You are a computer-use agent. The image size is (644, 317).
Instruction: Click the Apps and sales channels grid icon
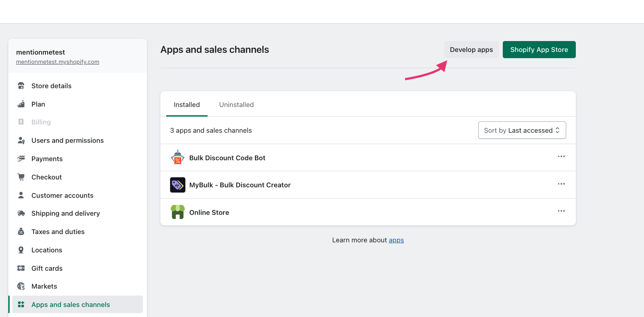(x=21, y=304)
